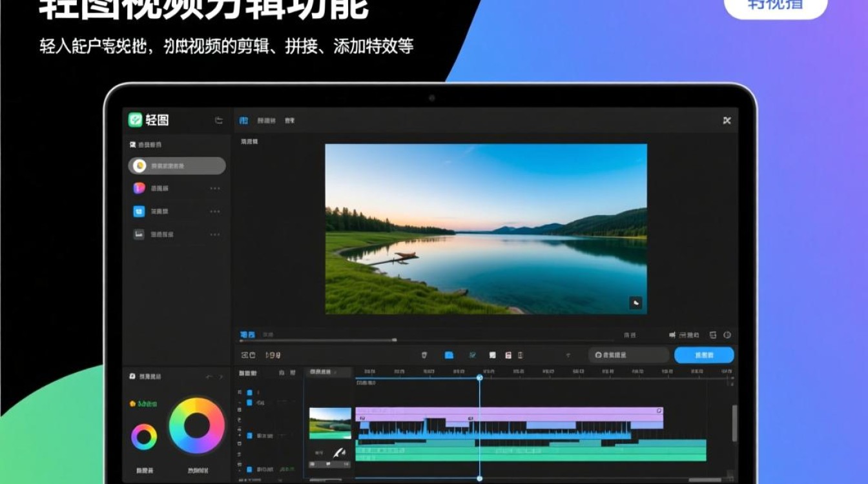This screenshot has height=484, width=868.
Task: Select the blue grid icon in top bar
Action: click(x=243, y=121)
